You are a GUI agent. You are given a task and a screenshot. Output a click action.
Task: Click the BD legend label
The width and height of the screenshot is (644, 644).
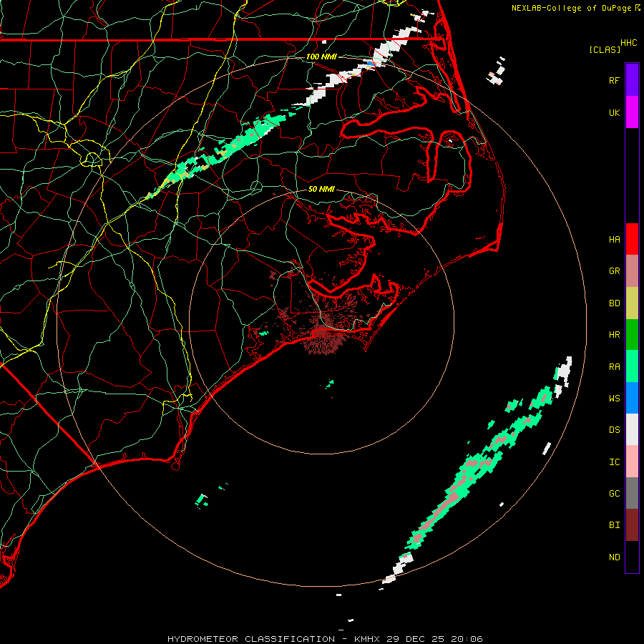[x=614, y=303]
